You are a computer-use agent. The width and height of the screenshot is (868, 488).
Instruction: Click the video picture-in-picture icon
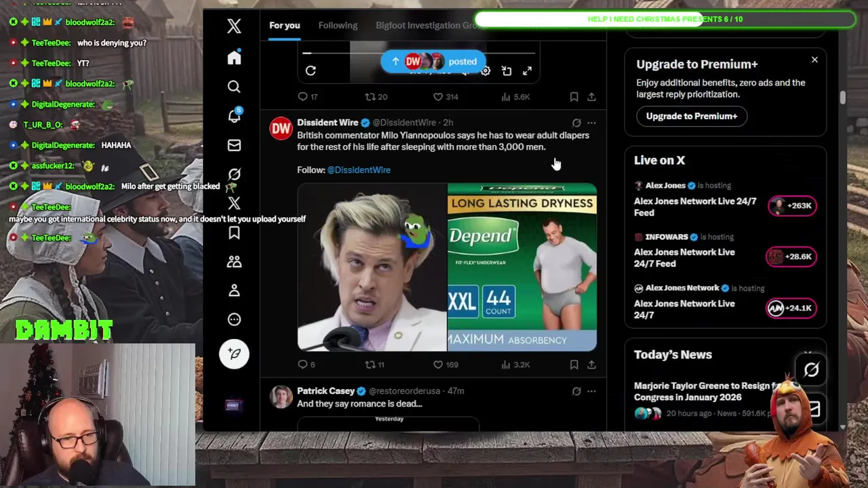pyautogui.click(x=507, y=70)
